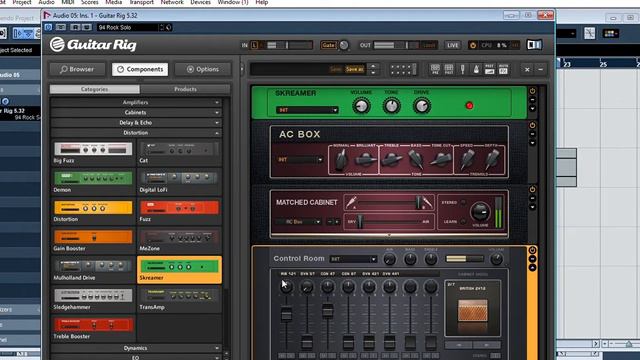Open the snapshots grid icon
This screenshot has height=360, width=640.
(402, 69)
